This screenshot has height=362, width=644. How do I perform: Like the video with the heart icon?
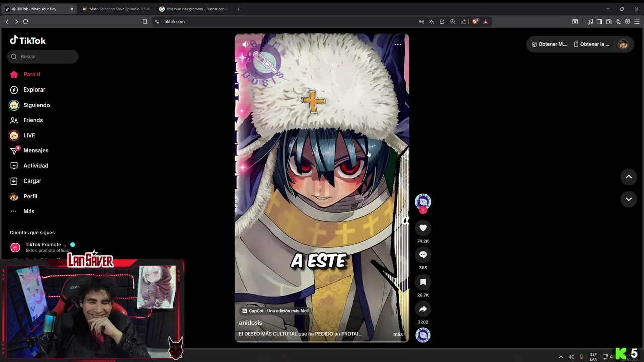coord(423,228)
